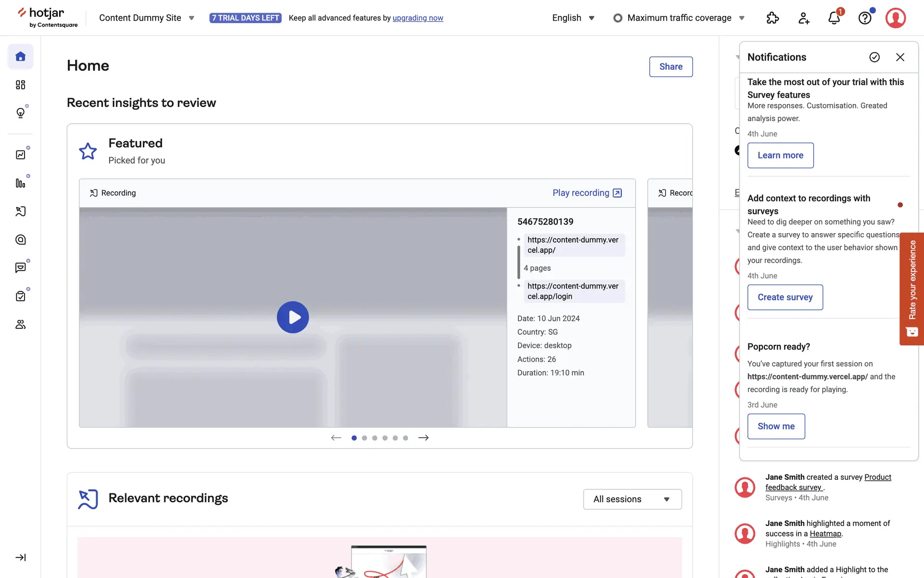The image size is (924, 578).
Task: Open the integrations puzzle piece icon
Action: pyautogui.click(x=772, y=18)
